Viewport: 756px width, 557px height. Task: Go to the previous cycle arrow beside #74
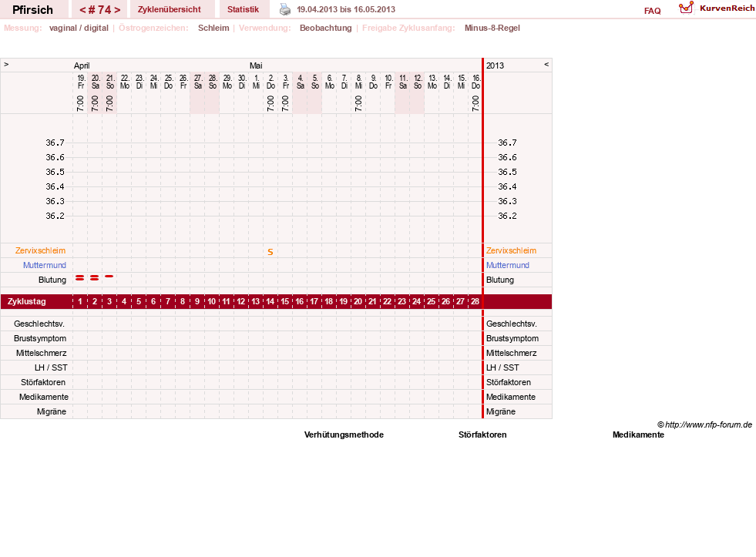(x=82, y=10)
